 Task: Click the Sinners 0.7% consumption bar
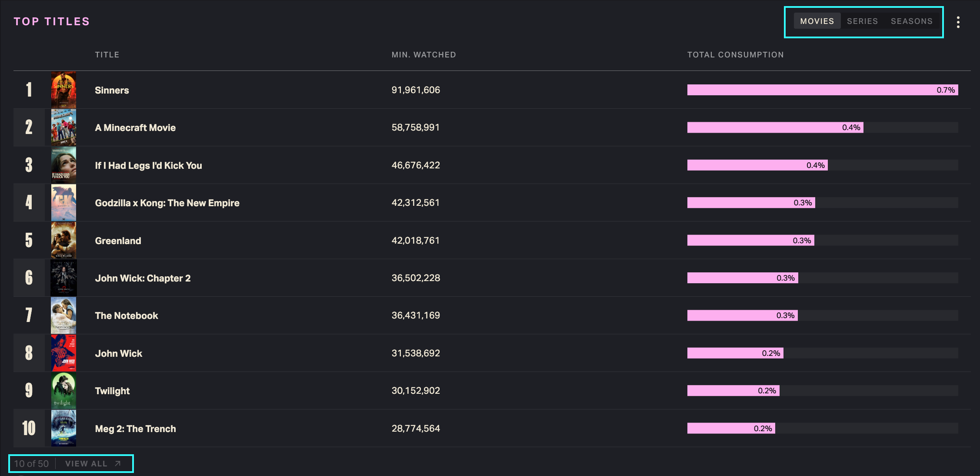pos(822,90)
